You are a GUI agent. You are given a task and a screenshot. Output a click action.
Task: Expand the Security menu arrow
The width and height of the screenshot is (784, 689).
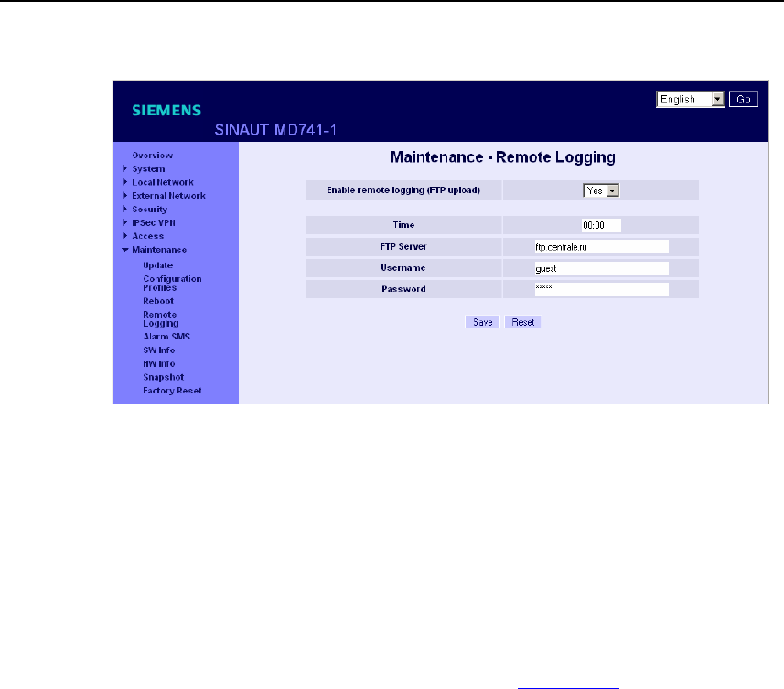pos(125,209)
